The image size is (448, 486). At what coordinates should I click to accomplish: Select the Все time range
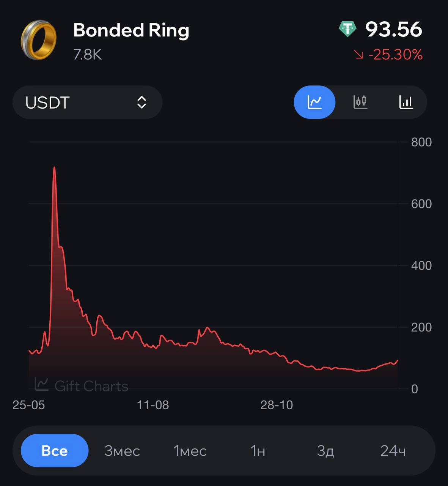pyautogui.click(x=55, y=451)
